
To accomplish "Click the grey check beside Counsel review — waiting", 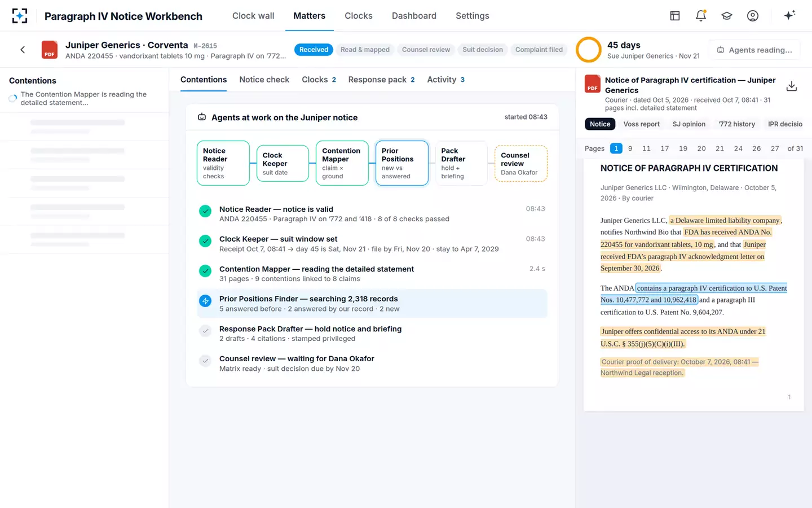I will point(205,361).
